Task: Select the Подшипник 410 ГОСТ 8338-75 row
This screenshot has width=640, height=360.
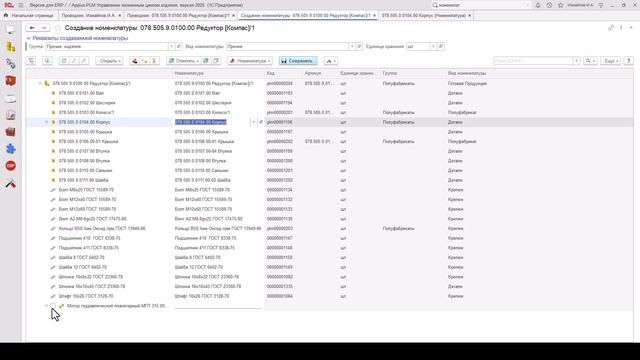Action: point(89,238)
